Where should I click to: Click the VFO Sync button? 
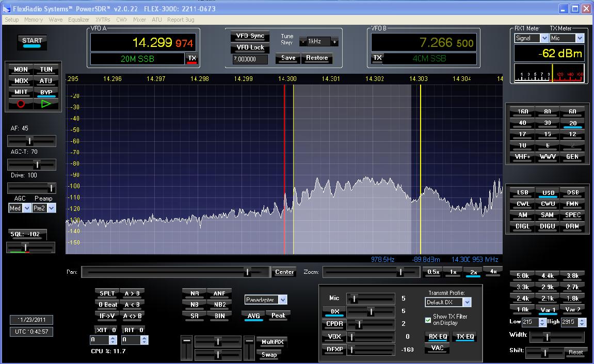tap(250, 36)
